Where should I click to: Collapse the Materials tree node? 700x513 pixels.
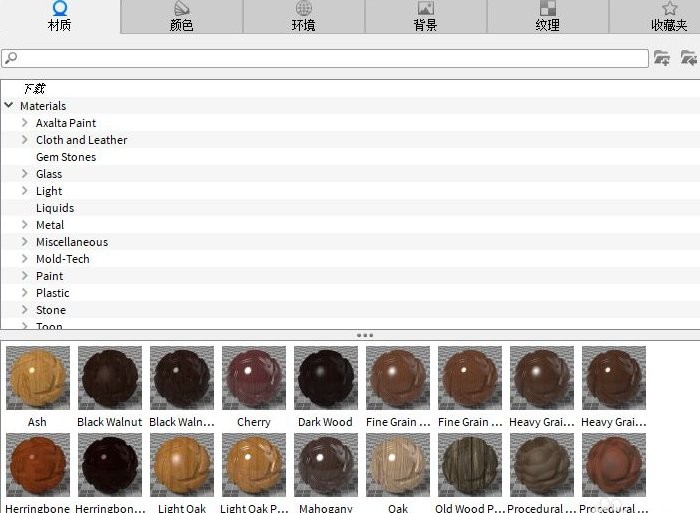(8, 105)
